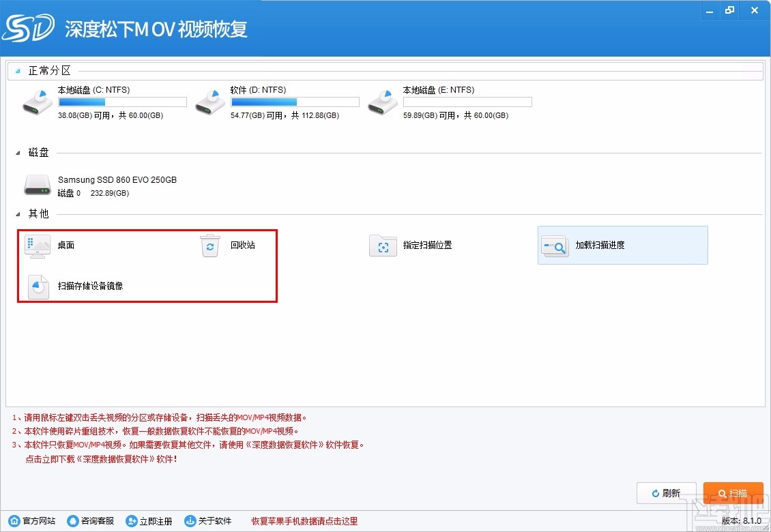Collapse the 磁盘 section
Screen dimensions: 771x532
point(16,153)
